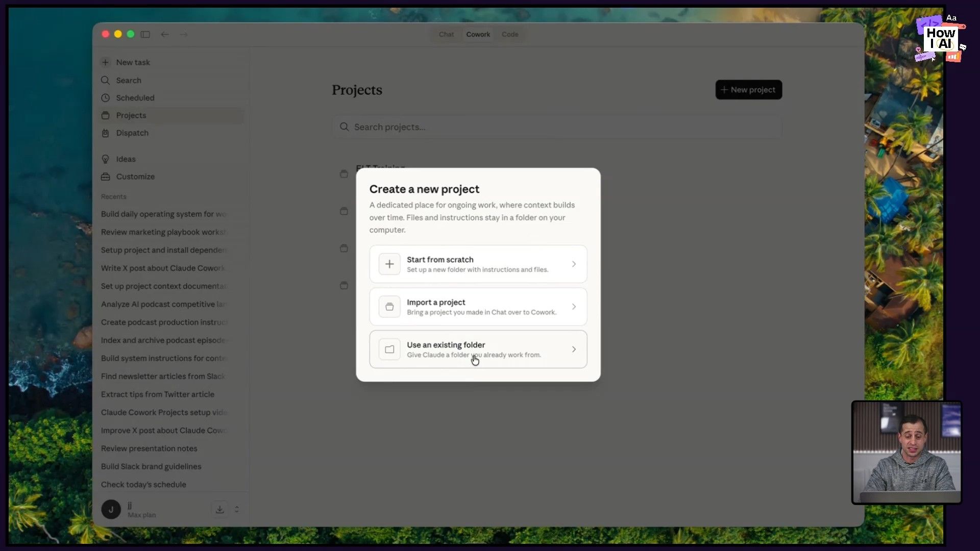
Task: Open recent 'Find newsletter articles from Slack'
Action: 163,376
